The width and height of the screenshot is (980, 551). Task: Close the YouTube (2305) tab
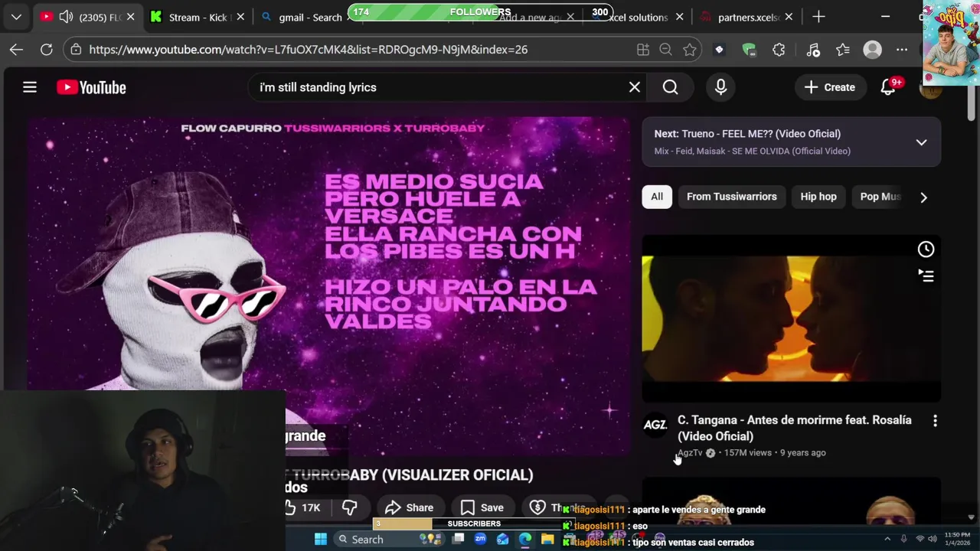click(130, 17)
